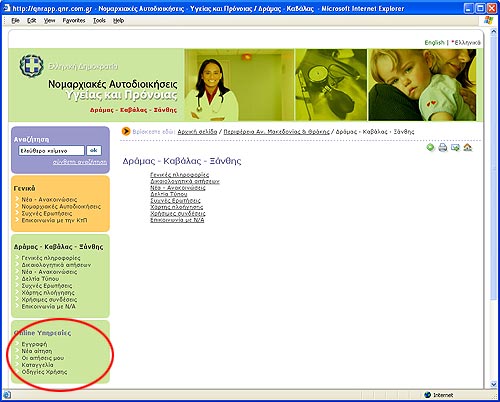Switch language to Ελληνικά

click(x=467, y=43)
